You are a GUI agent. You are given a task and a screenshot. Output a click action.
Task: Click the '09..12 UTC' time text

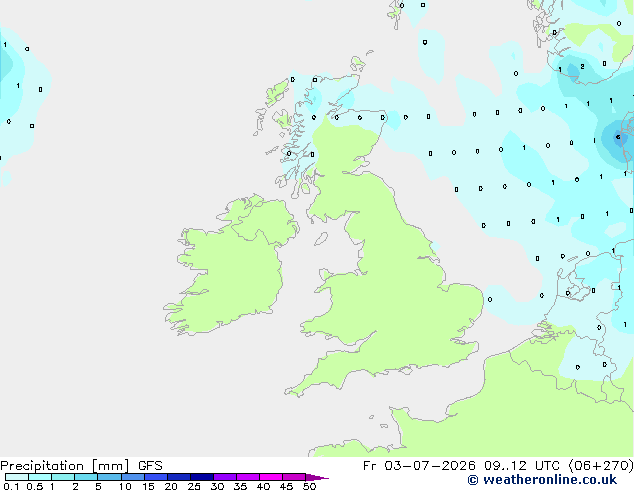point(522,466)
